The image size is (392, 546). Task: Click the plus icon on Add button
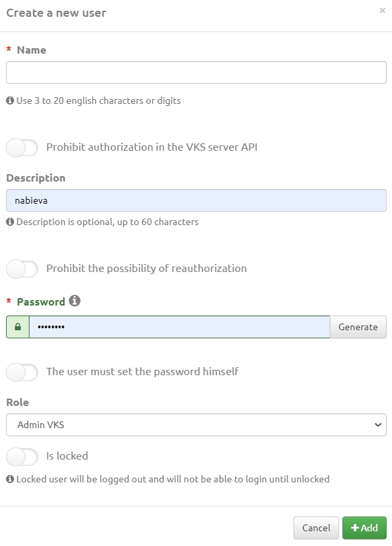(x=355, y=527)
